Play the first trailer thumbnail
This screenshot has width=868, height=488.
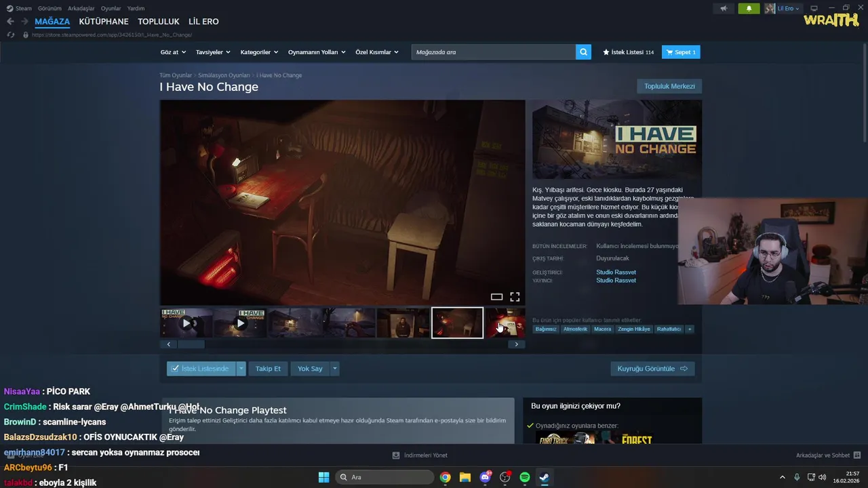click(x=186, y=323)
